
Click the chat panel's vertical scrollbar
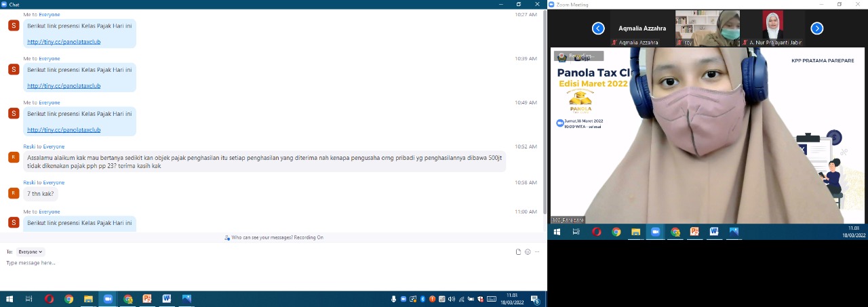544,108
